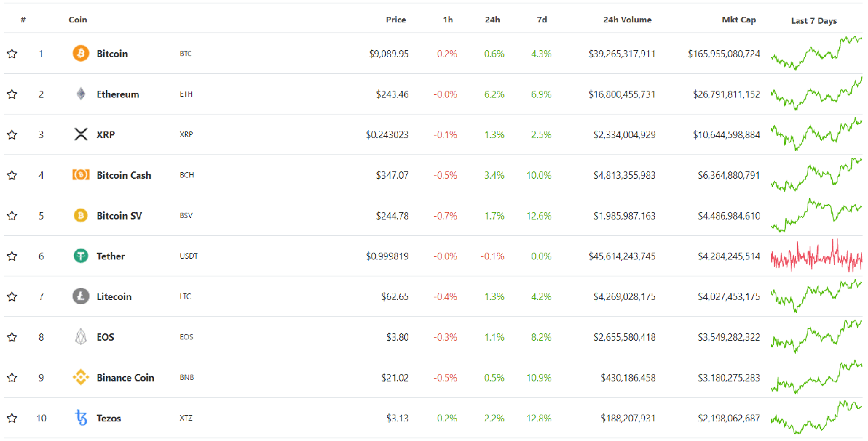This screenshot has height=441, width=868.
Task: Open Ethereum's 7-day sparkline chart
Action: 816,93
